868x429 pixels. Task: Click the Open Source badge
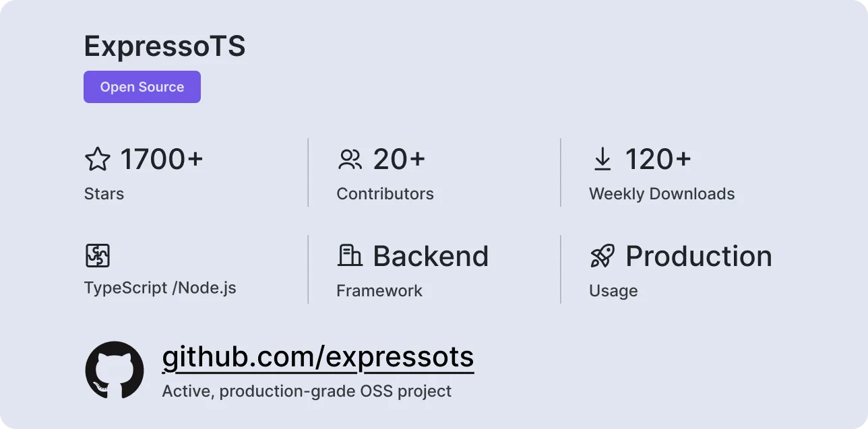click(x=142, y=87)
